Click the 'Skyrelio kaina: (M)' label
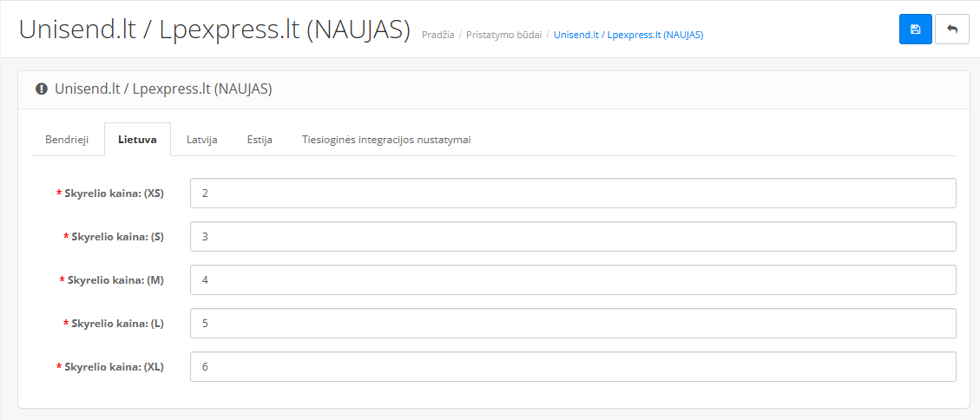This screenshot has height=420, width=980. point(115,280)
